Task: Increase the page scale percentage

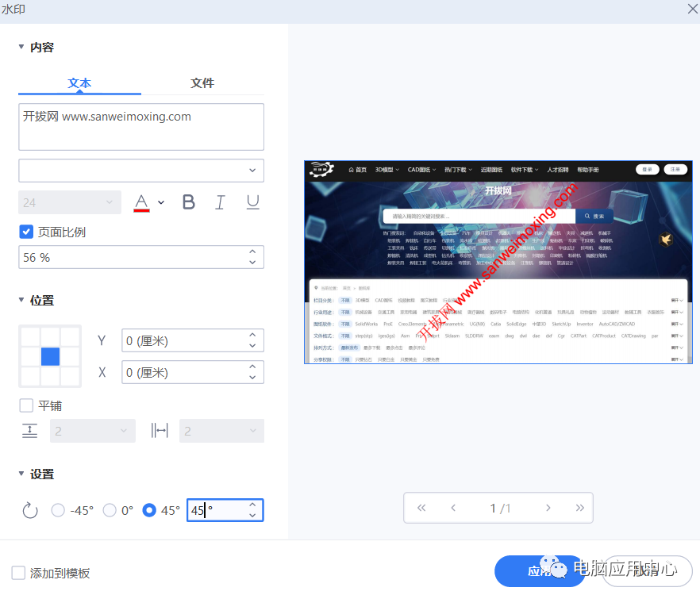Action: coord(252,252)
